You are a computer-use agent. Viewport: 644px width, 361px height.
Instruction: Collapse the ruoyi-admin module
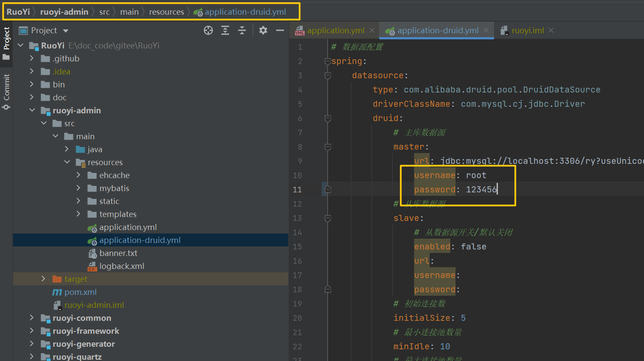click(x=32, y=110)
